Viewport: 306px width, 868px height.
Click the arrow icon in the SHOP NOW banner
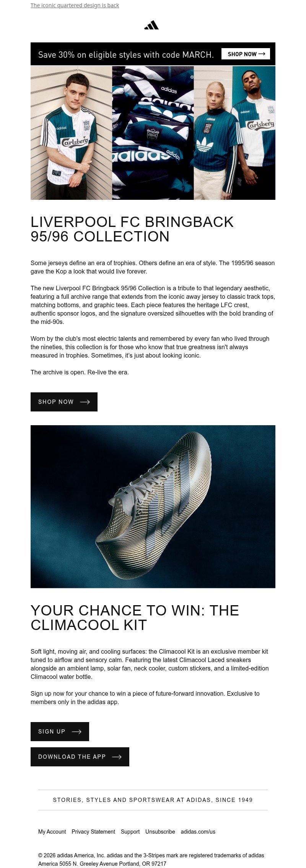click(x=262, y=54)
